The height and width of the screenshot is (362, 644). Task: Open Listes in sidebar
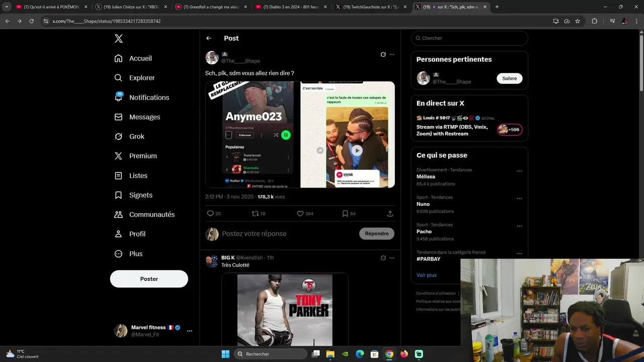(131, 175)
